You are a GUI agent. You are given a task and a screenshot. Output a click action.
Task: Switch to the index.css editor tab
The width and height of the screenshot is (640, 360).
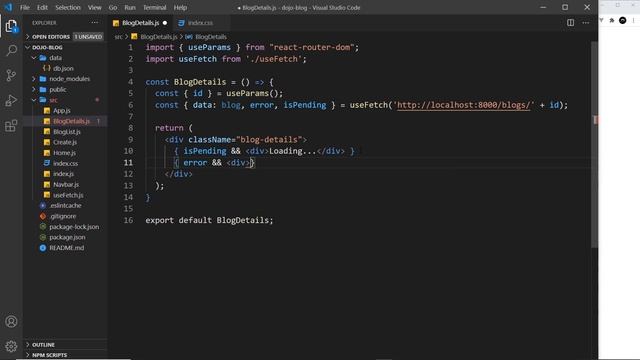[200, 23]
